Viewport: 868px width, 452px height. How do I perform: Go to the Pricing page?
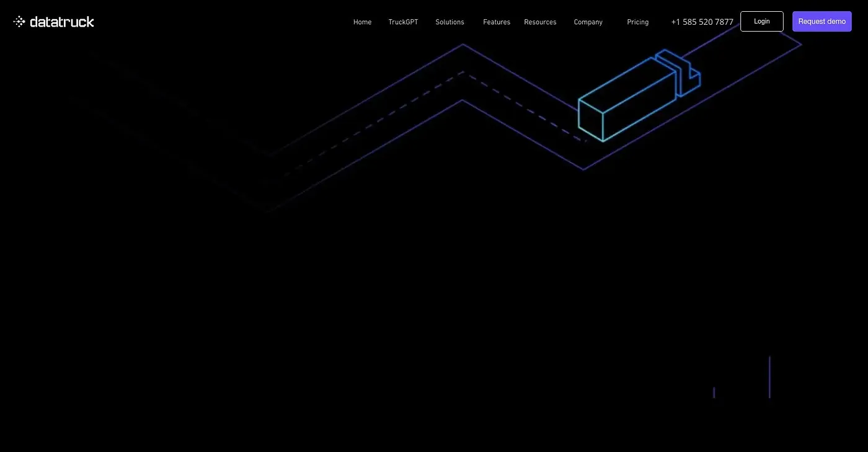click(x=637, y=22)
